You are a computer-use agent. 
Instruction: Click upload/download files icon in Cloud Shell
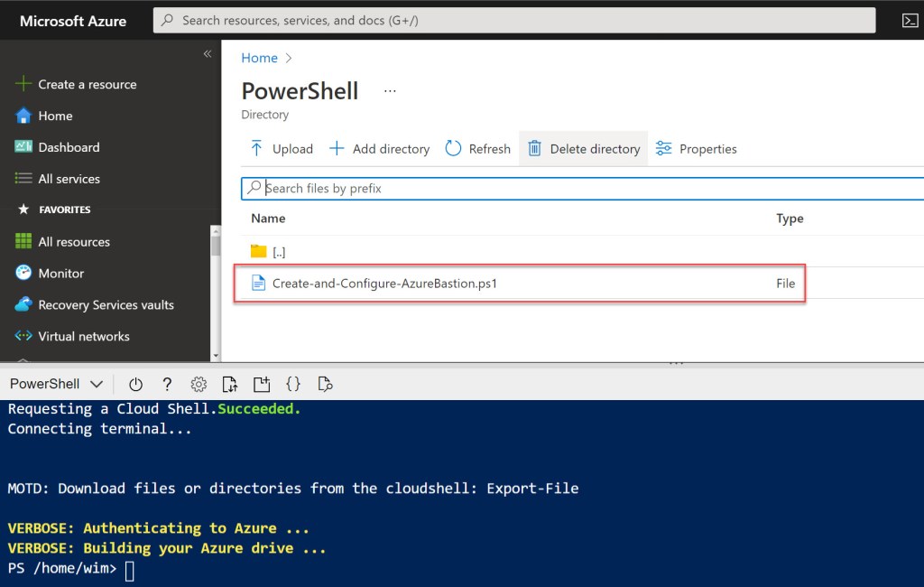[x=229, y=384]
